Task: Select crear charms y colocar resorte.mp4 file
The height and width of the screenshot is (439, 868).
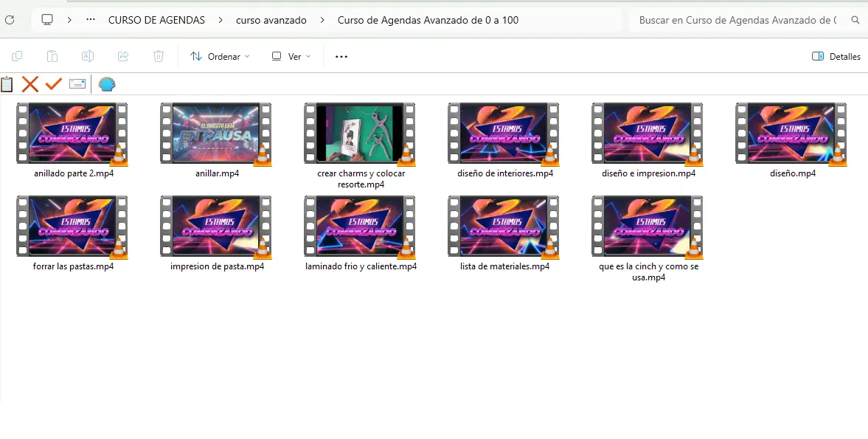Action: click(x=359, y=134)
